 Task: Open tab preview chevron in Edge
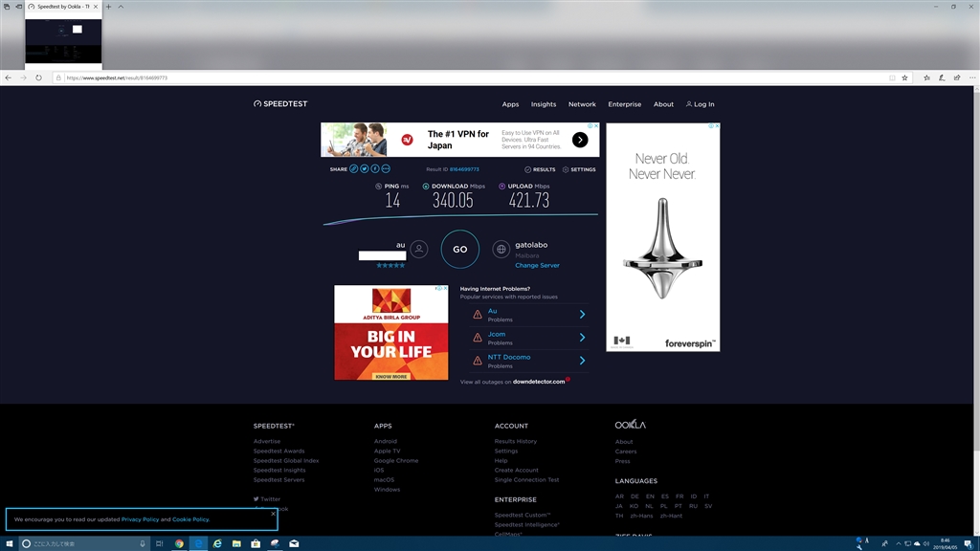121,7
